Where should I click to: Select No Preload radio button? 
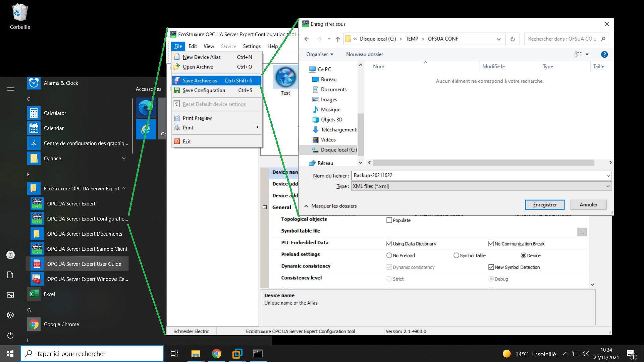pyautogui.click(x=389, y=255)
